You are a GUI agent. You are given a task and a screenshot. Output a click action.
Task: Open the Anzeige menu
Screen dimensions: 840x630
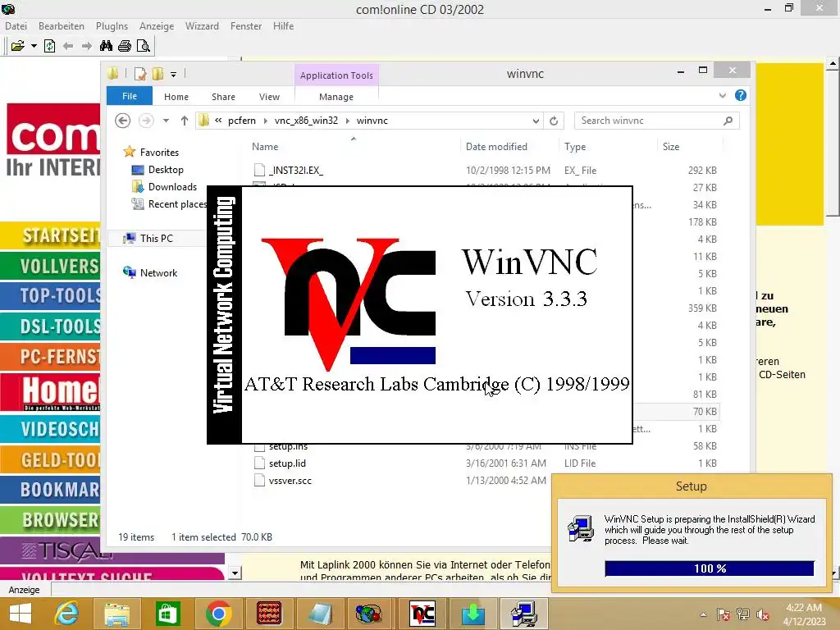(157, 25)
